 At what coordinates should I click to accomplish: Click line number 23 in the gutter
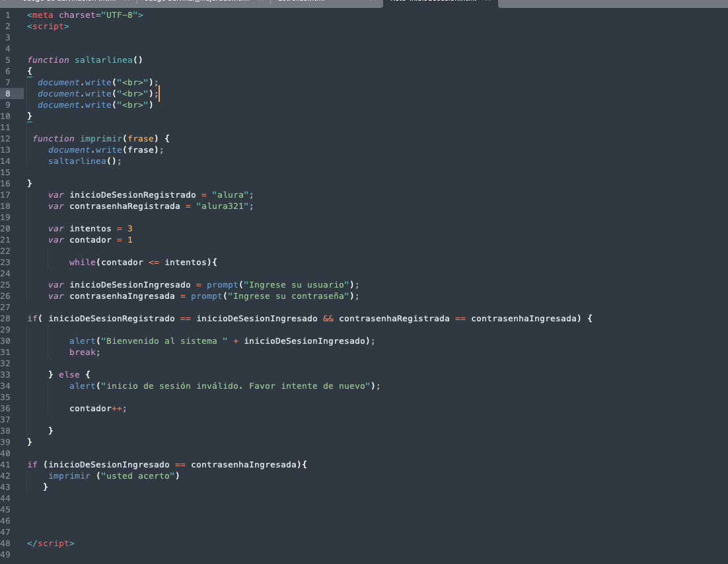(x=5, y=262)
